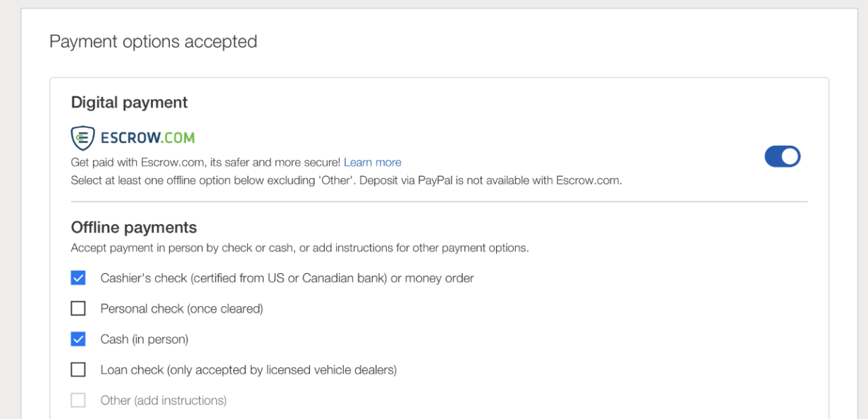868x419 pixels.
Task: Uncheck the Cash (in person) checkbox
Action: [x=78, y=339]
